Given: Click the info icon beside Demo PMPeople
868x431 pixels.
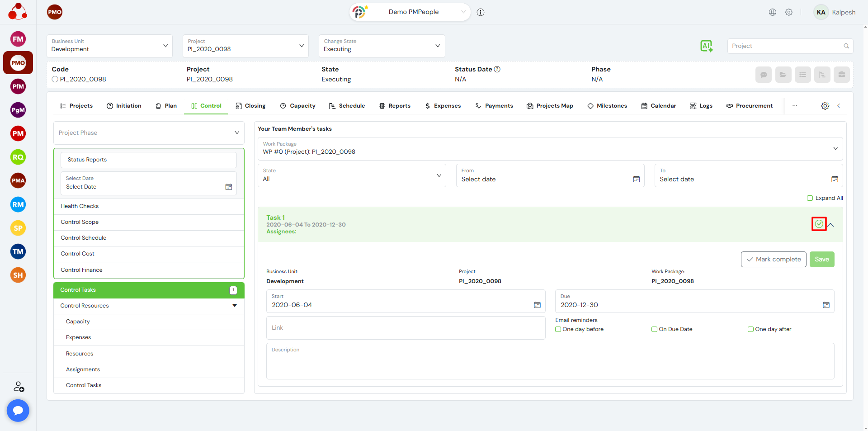Looking at the screenshot, I should coord(481,12).
